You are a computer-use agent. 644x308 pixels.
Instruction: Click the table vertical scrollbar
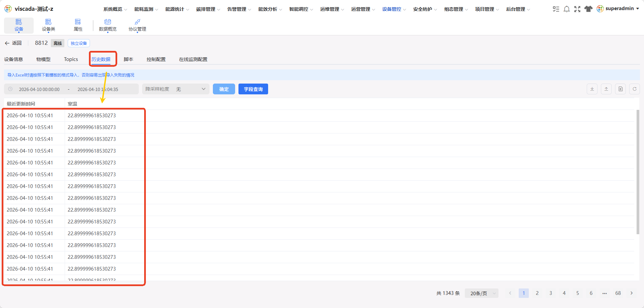pos(638,172)
